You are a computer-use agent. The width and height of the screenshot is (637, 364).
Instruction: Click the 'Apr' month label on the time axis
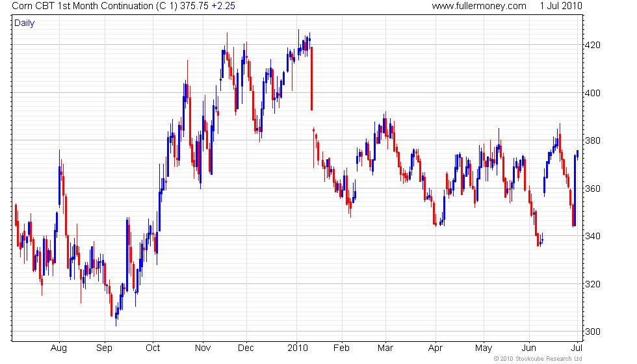pos(435,348)
